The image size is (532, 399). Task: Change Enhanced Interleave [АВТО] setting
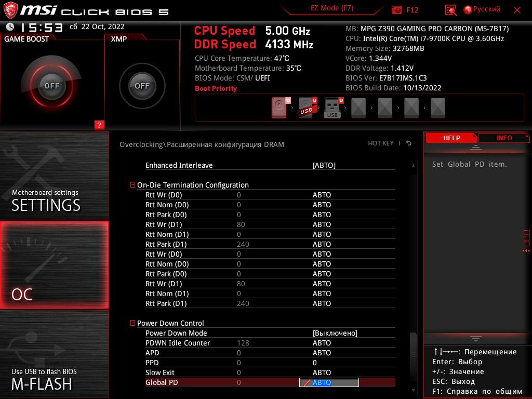pyautogui.click(x=324, y=165)
